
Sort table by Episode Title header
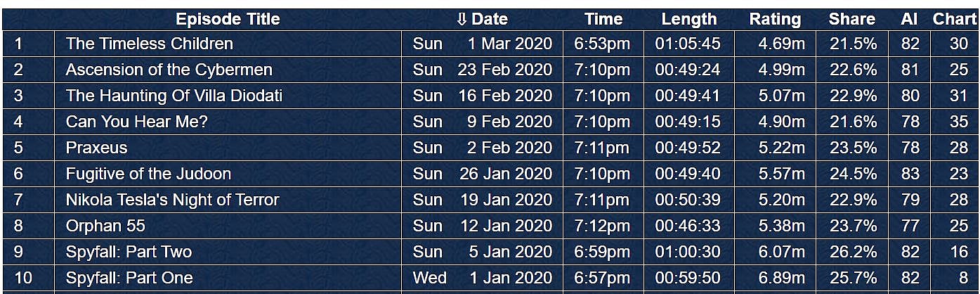coord(228,20)
